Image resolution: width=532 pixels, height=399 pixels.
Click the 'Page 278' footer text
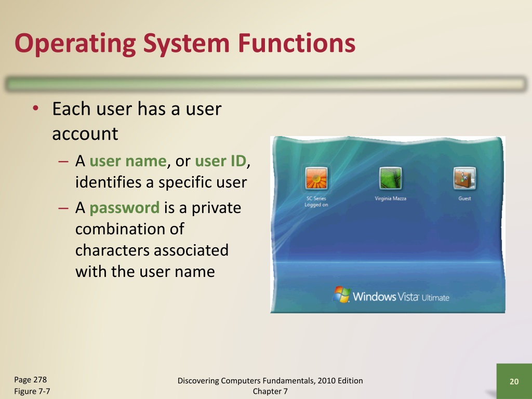(x=31, y=380)
